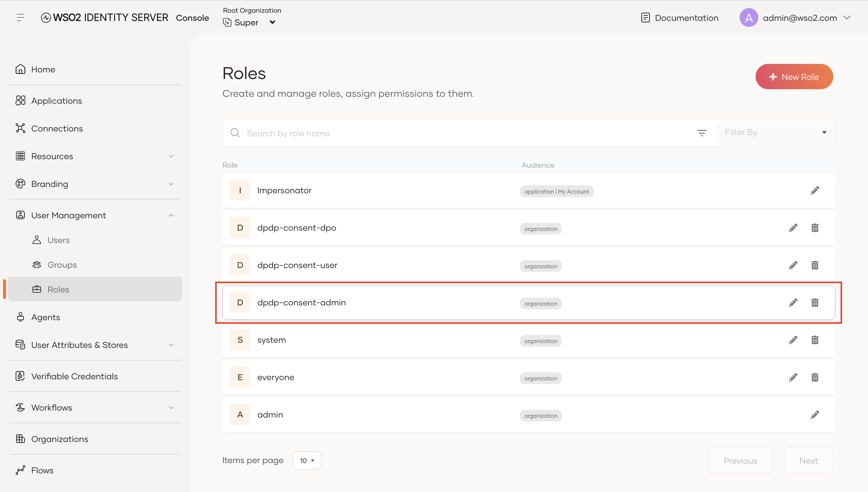Click the New Role button
Screen dimensions: 868x492
pyautogui.click(x=794, y=77)
